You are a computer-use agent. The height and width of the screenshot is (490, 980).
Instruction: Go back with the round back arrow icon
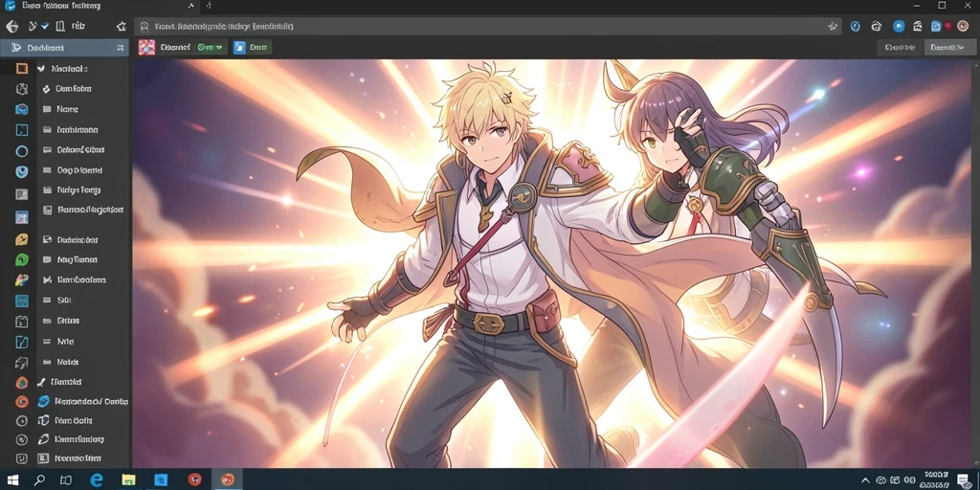tap(11, 26)
